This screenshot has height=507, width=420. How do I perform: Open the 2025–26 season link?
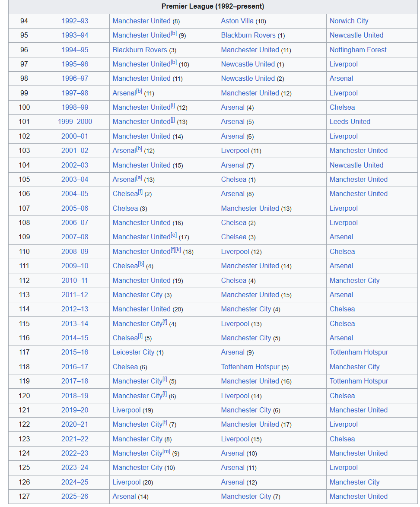pos(75,496)
